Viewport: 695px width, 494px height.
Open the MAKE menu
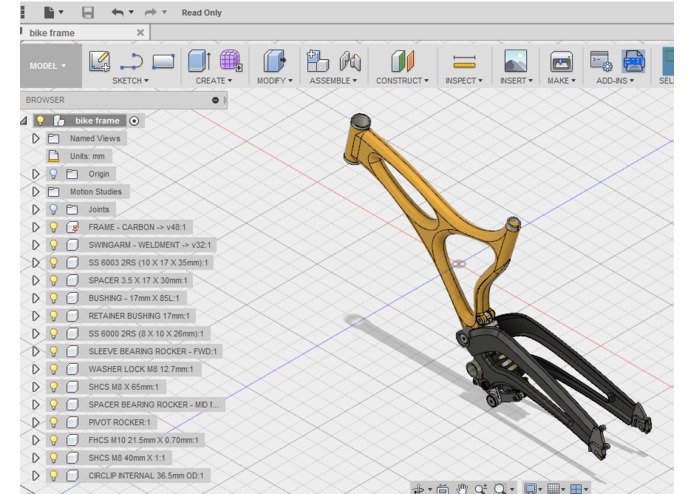pyautogui.click(x=561, y=81)
